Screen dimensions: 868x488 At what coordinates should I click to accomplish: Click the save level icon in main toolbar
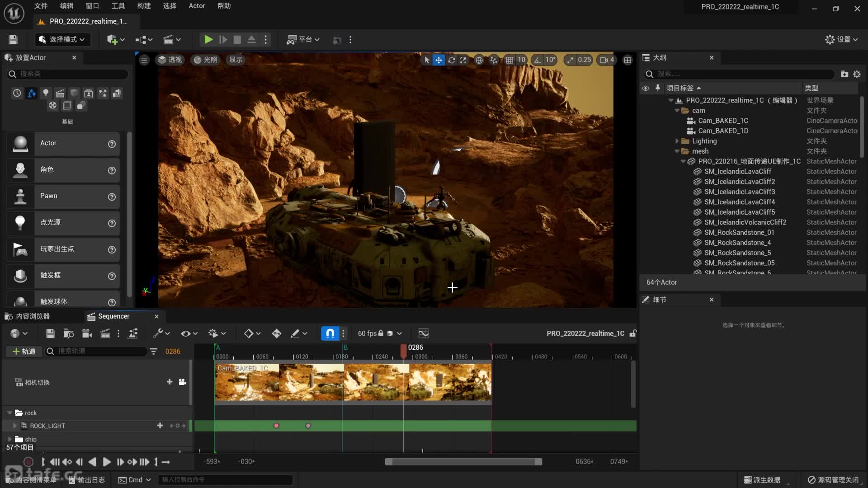13,40
